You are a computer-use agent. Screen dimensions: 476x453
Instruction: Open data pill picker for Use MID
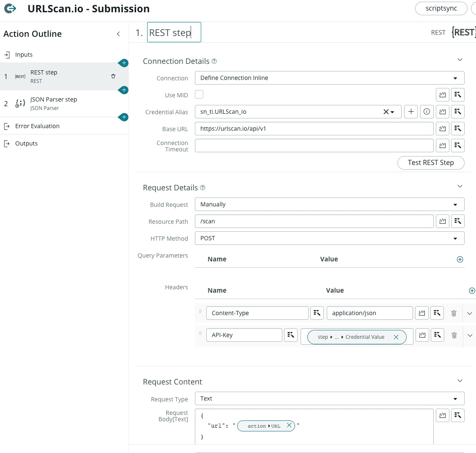(458, 95)
